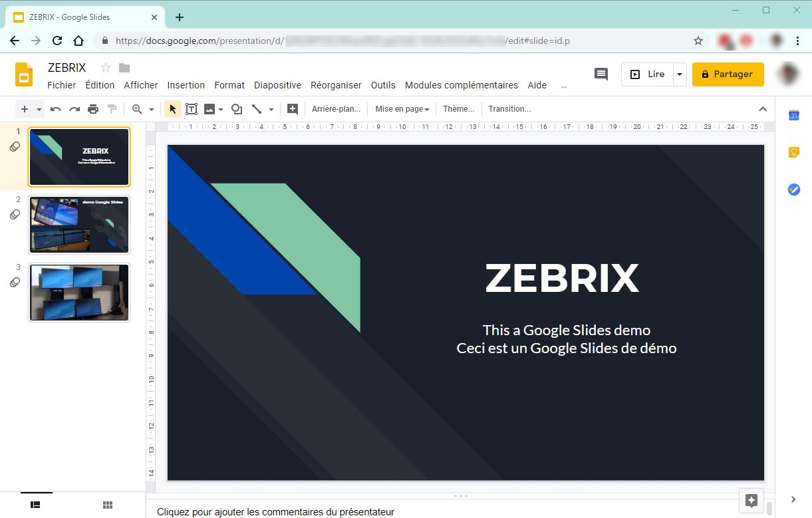Screen dimensions: 812x518
Task: Open new slide layout dropdown arrow
Action: pyautogui.click(x=39, y=109)
